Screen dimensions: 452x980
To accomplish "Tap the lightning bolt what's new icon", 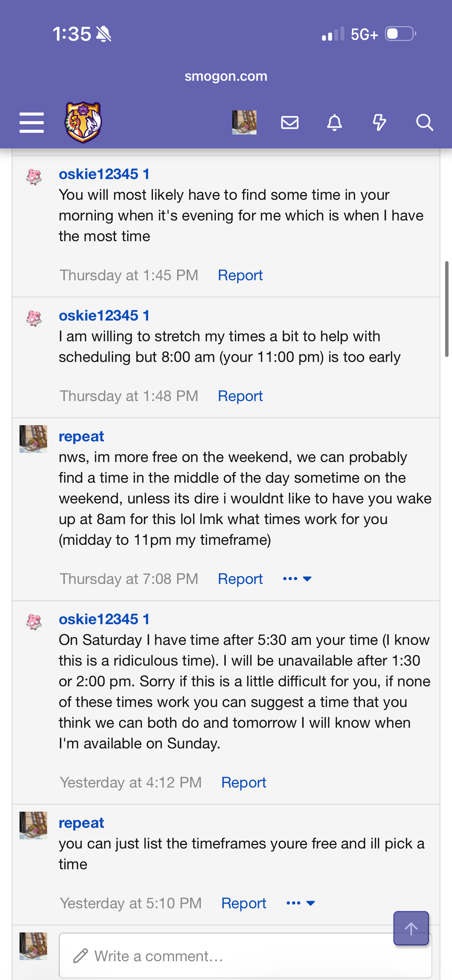I will [x=379, y=123].
